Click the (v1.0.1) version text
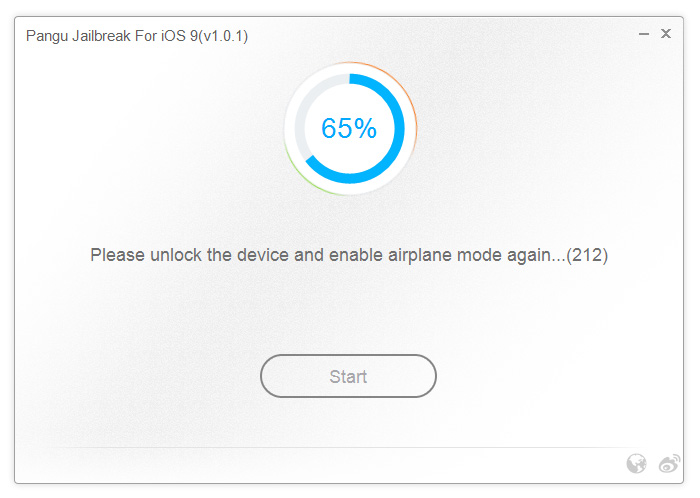Viewport: 700px width, 498px height. click(x=223, y=36)
